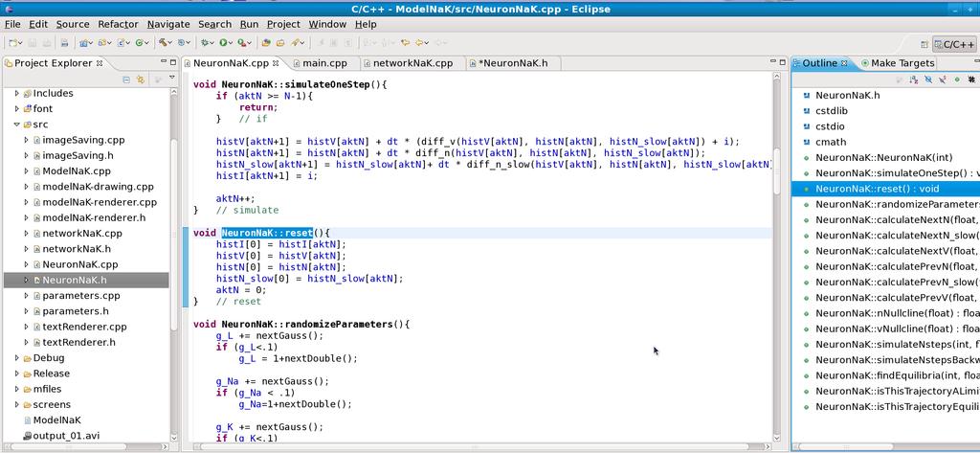Viewport: 980px width, 453px height.
Task: Go to last edit location icon
Action: tap(406, 42)
